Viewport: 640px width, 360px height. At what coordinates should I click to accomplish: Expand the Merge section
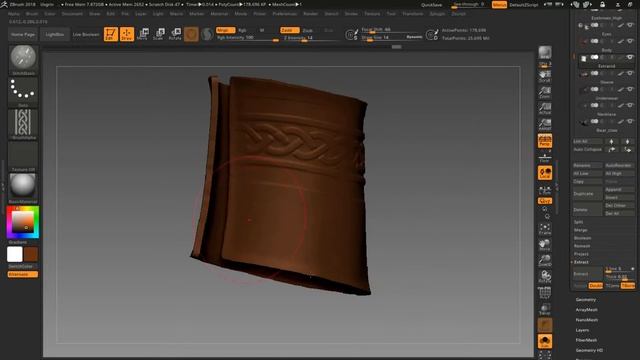pyautogui.click(x=581, y=230)
